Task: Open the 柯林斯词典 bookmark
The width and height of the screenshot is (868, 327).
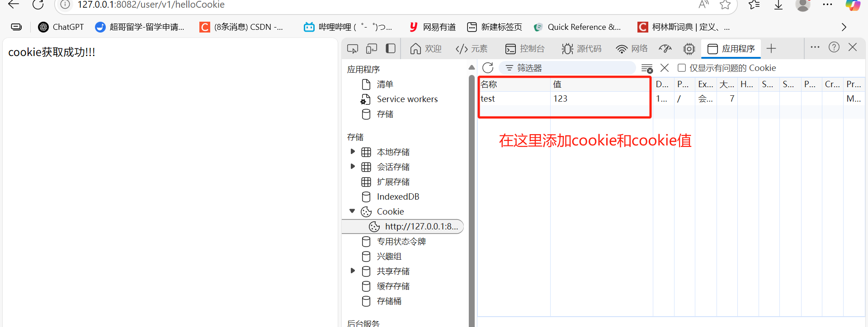Action: (684, 27)
